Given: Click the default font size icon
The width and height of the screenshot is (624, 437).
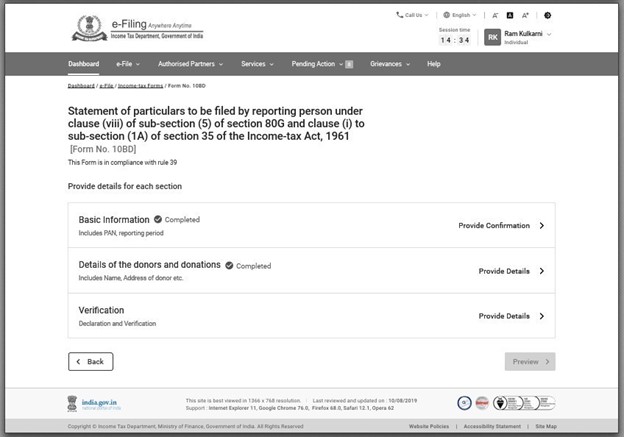Looking at the screenshot, I should click(510, 16).
